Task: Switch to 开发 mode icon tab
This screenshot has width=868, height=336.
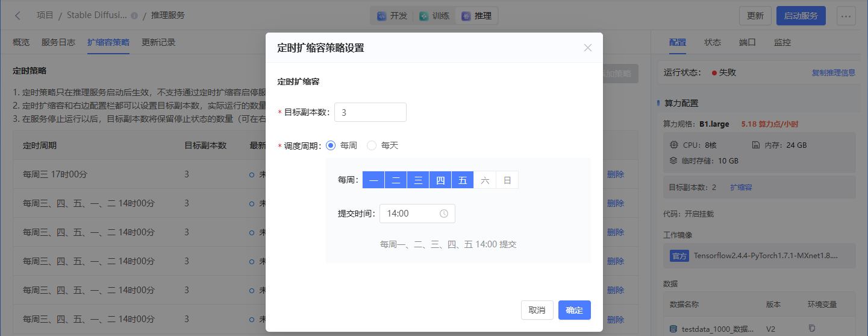Action: pos(392,16)
